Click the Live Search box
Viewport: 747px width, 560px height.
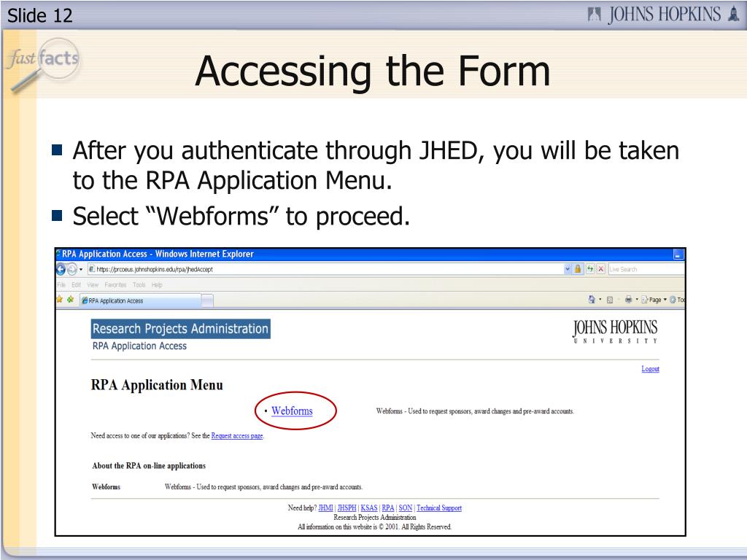click(646, 270)
